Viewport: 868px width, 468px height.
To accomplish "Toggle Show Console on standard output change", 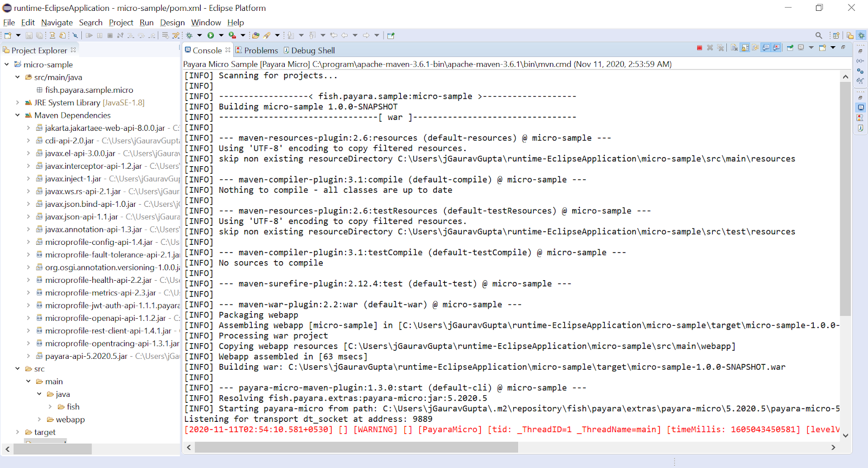I will click(766, 48).
